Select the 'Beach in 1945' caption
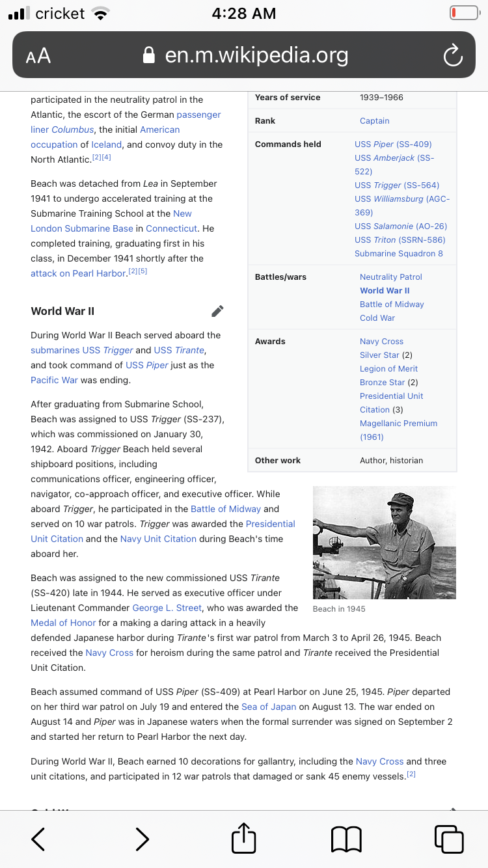The image size is (488, 868). 339,609
